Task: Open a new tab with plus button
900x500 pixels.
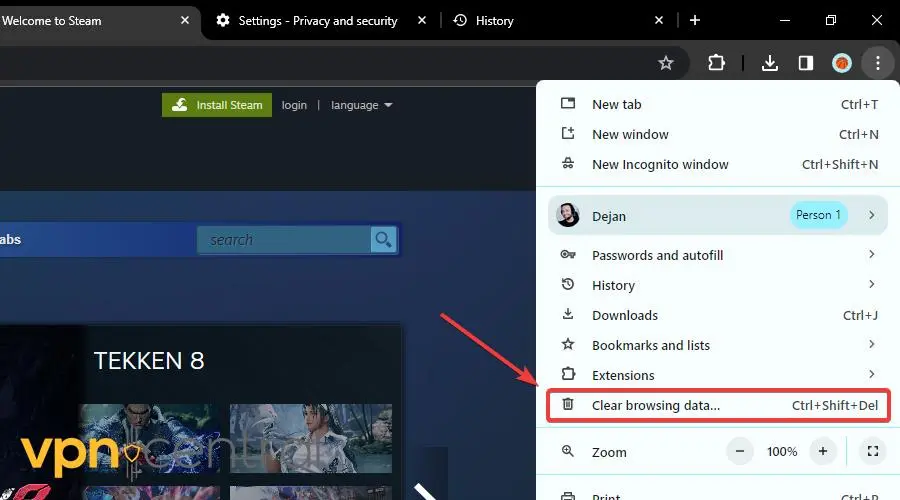Action: click(x=695, y=20)
